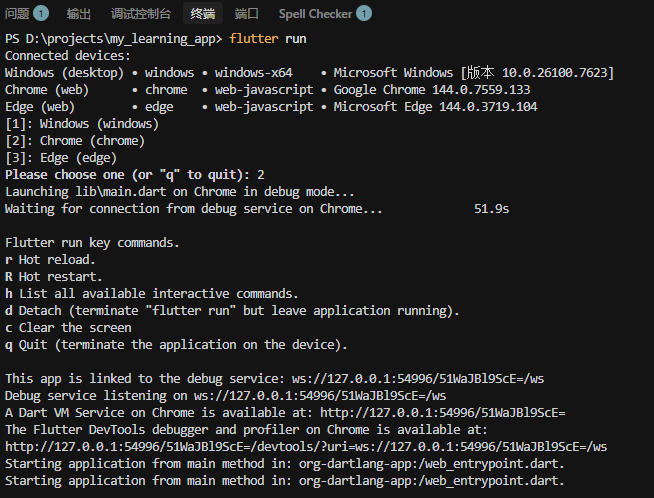This screenshot has height=498, width=654.
Task: Click the '[2]: Chrome (chrome)' option
Action: [75, 141]
